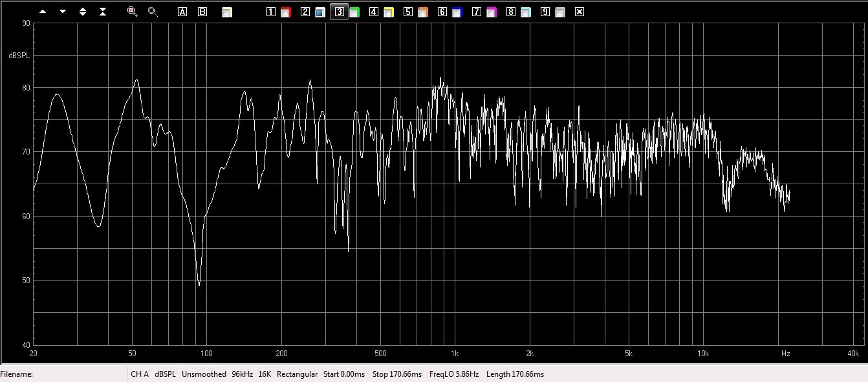Viewport: 868px width, 382px height.
Task: Click the CH A status bar entry
Action: click(140, 374)
